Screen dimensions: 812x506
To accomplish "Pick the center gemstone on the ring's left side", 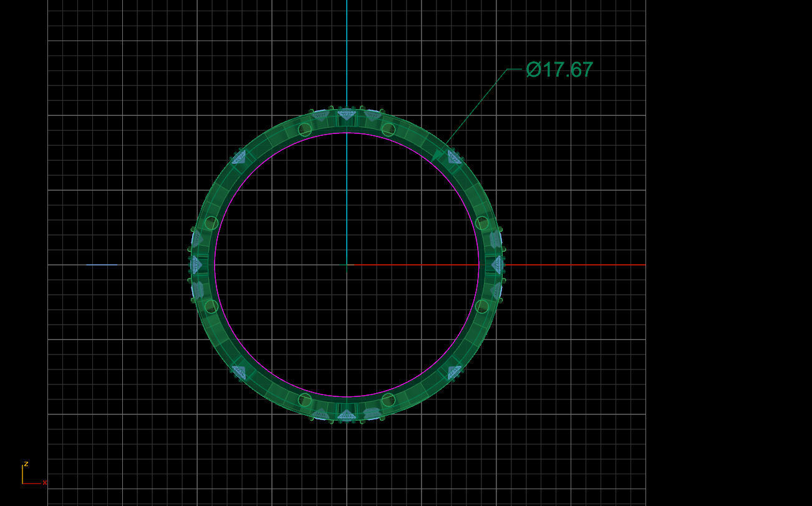I will click(x=196, y=265).
